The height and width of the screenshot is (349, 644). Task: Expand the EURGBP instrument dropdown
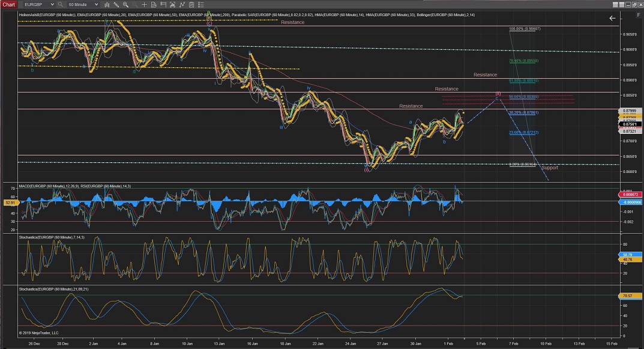click(x=52, y=4)
